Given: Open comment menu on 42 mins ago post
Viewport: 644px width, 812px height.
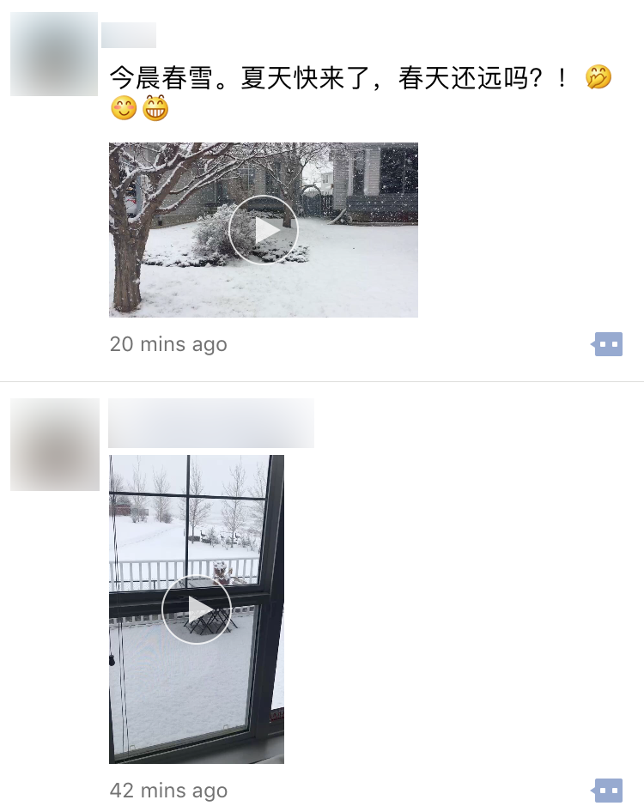Looking at the screenshot, I should [x=607, y=791].
